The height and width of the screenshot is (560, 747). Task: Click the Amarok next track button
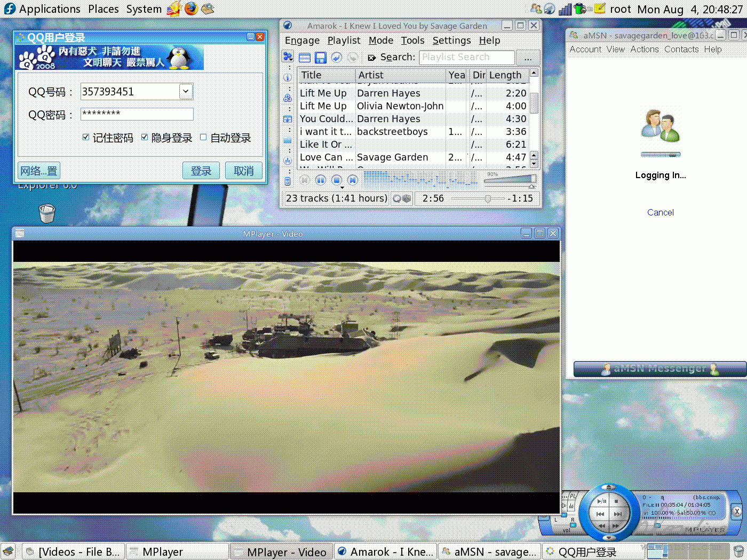[353, 180]
